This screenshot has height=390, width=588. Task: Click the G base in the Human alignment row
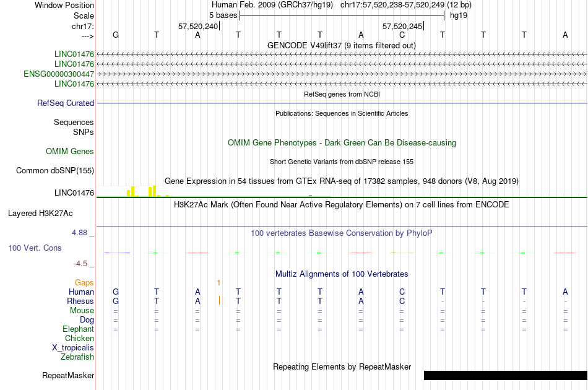click(116, 292)
